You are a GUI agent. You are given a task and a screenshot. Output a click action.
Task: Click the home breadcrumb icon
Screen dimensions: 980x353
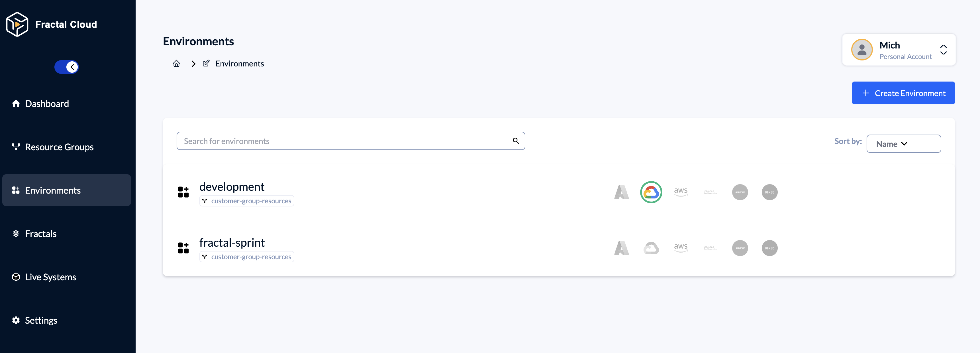click(x=176, y=64)
